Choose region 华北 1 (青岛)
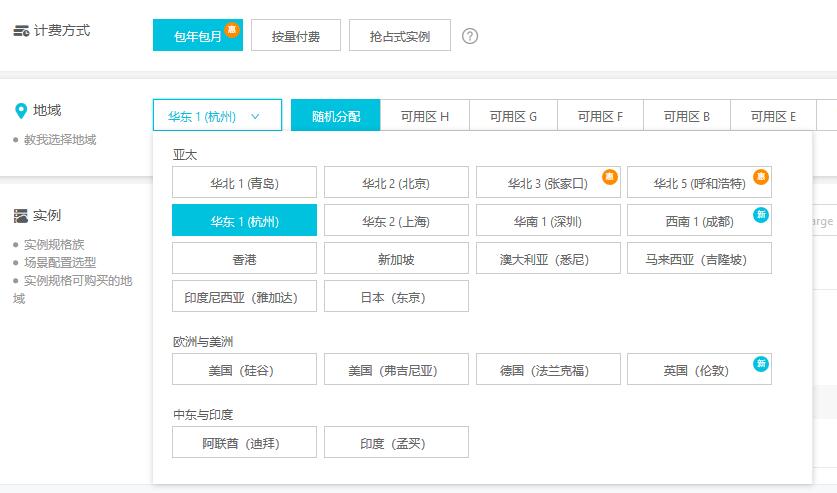 point(244,182)
